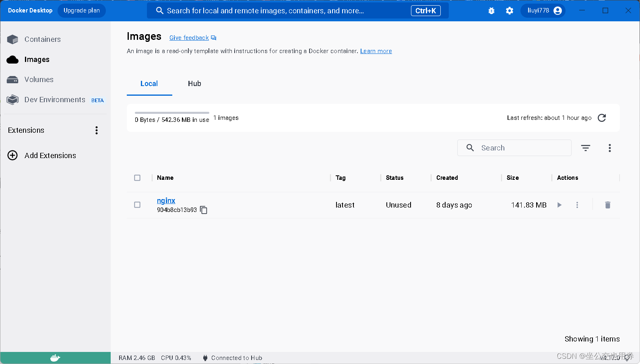Click the Docker whale icon in status bar
This screenshot has height=364, width=640.
tap(55, 358)
